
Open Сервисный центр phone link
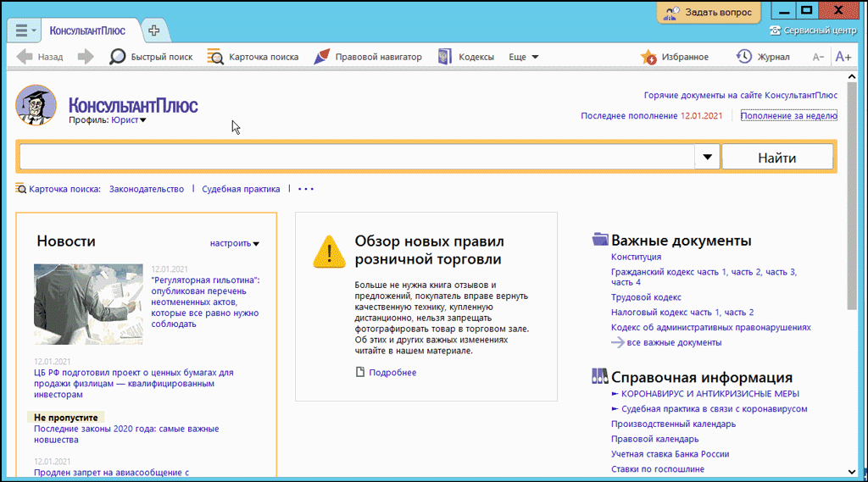tap(813, 30)
